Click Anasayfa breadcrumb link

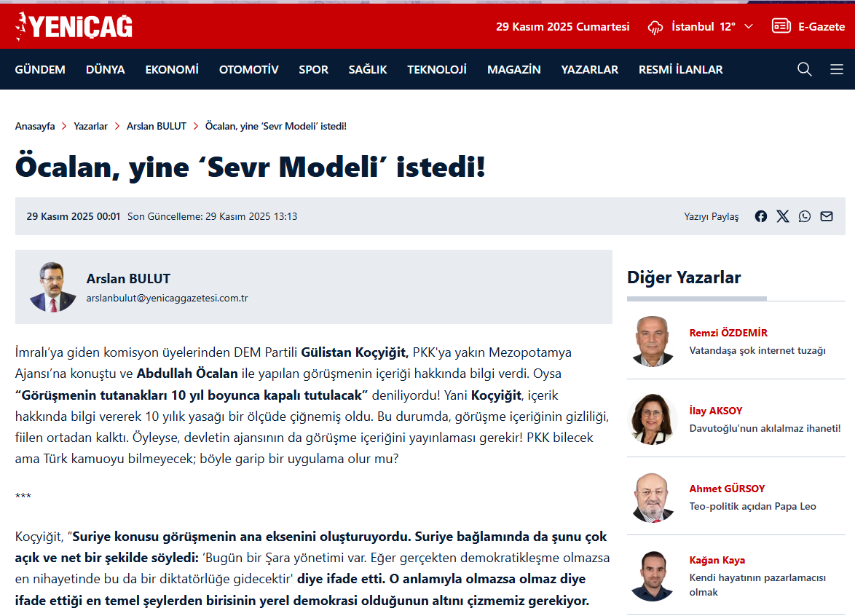point(35,126)
